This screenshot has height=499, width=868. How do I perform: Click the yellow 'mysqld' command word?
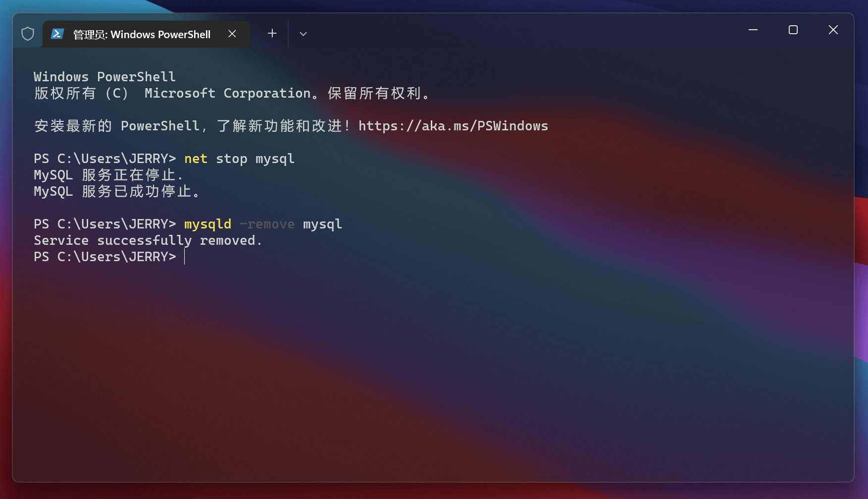coord(208,224)
